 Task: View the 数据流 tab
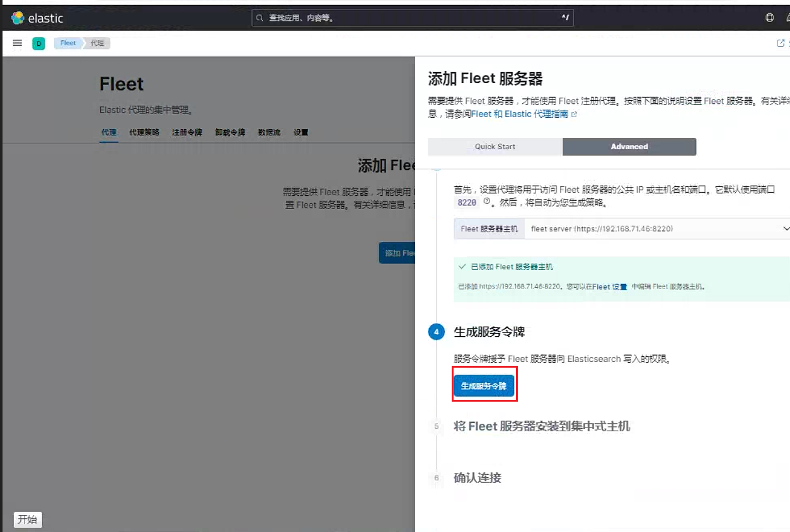(269, 133)
